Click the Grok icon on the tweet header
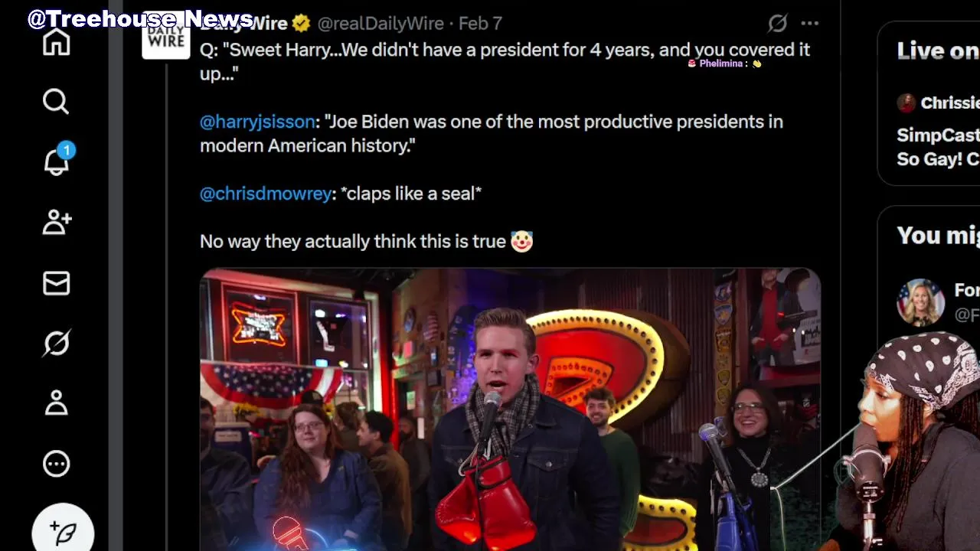 (x=777, y=24)
